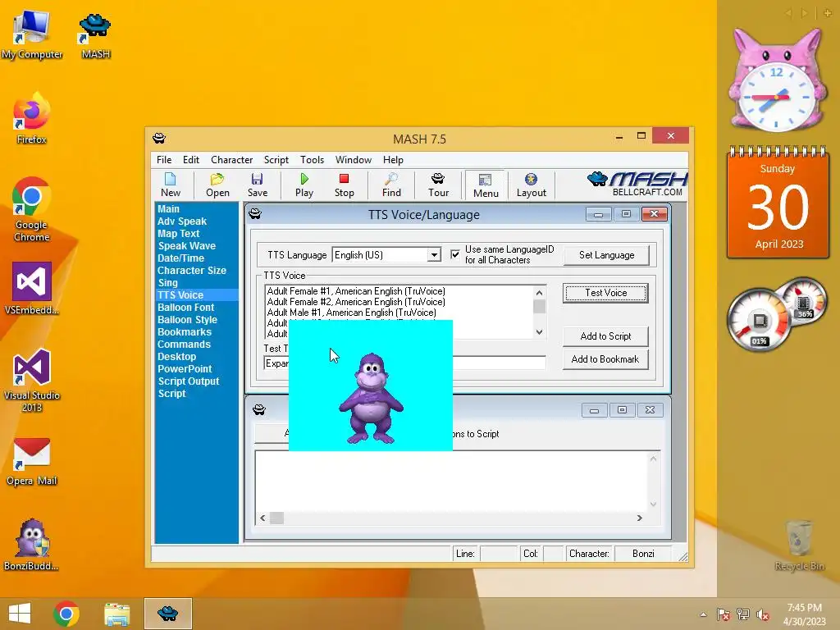Click the Windows Start button
The image size is (840, 630).
click(x=20, y=614)
